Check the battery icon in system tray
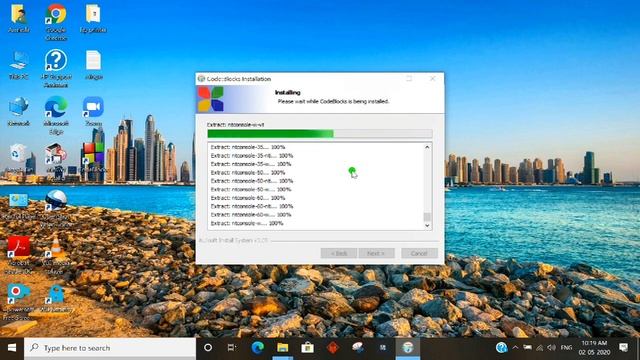The height and width of the screenshot is (360, 640). coord(527,348)
